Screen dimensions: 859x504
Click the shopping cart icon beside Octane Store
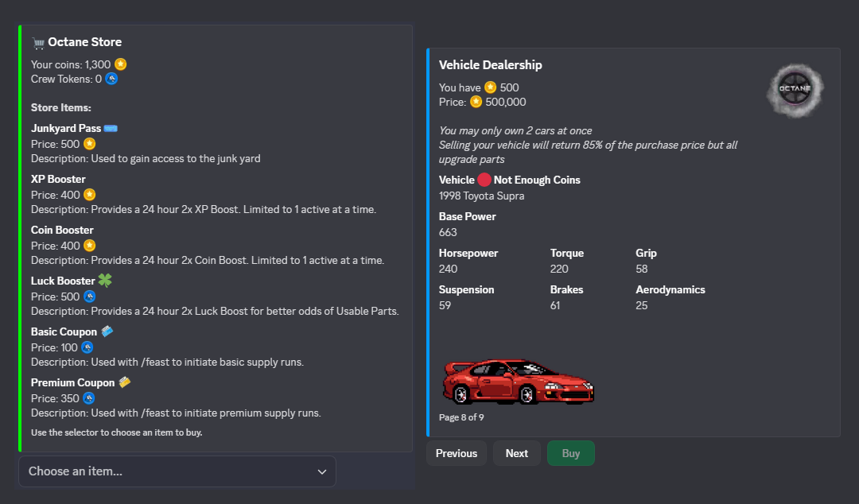38,42
